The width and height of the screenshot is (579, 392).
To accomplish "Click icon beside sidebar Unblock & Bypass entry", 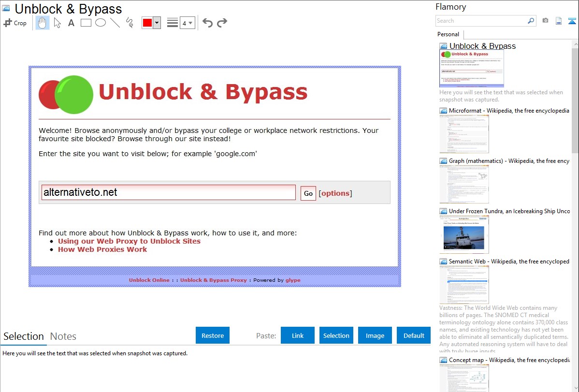I will pyautogui.click(x=444, y=46).
